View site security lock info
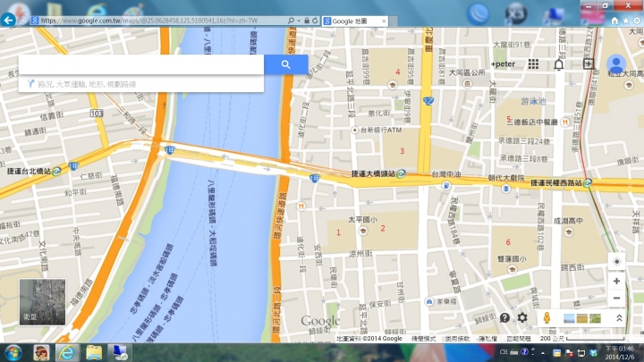Viewport: 644px width, 362px height. click(x=307, y=21)
